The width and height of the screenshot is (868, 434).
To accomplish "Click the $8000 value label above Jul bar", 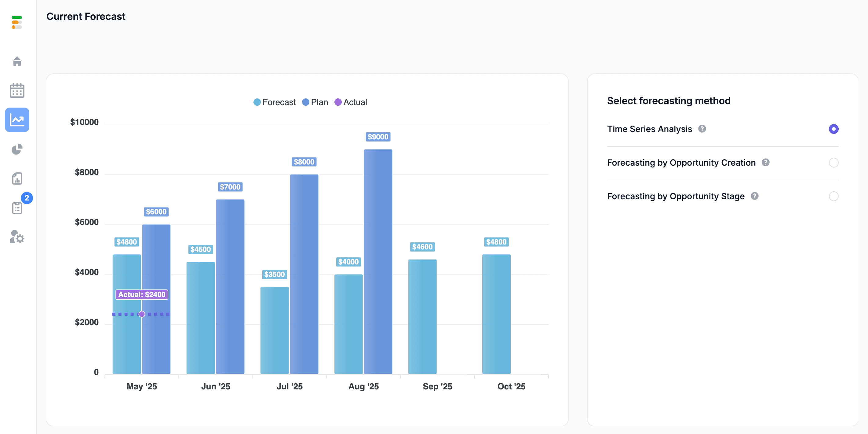I will click(304, 162).
